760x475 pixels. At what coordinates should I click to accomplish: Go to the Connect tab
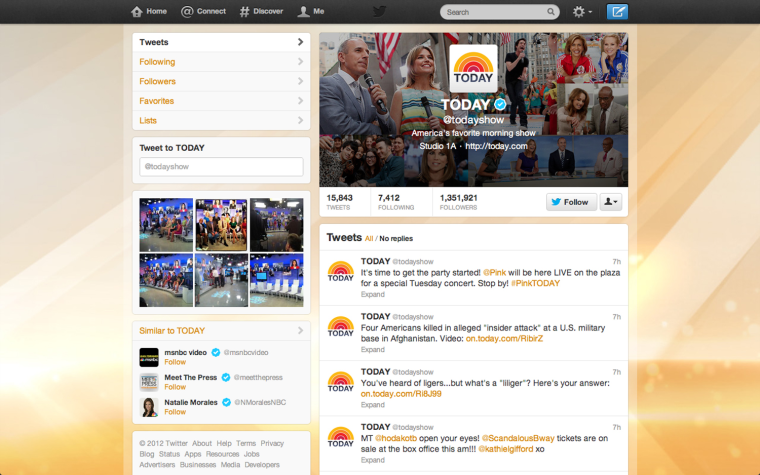[x=203, y=11]
